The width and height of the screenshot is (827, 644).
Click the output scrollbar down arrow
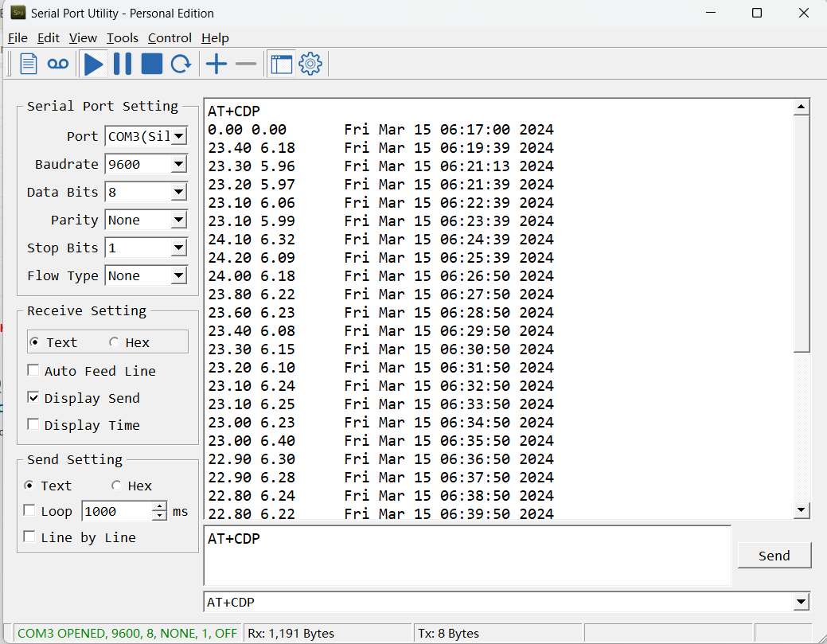pyautogui.click(x=802, y=509)
